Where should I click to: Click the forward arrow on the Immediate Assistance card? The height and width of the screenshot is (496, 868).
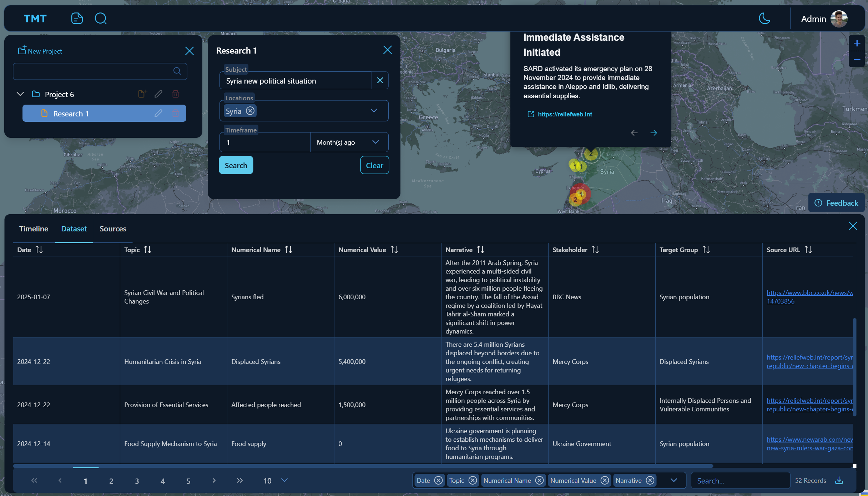pyautogui.click(x=653, y=132)
